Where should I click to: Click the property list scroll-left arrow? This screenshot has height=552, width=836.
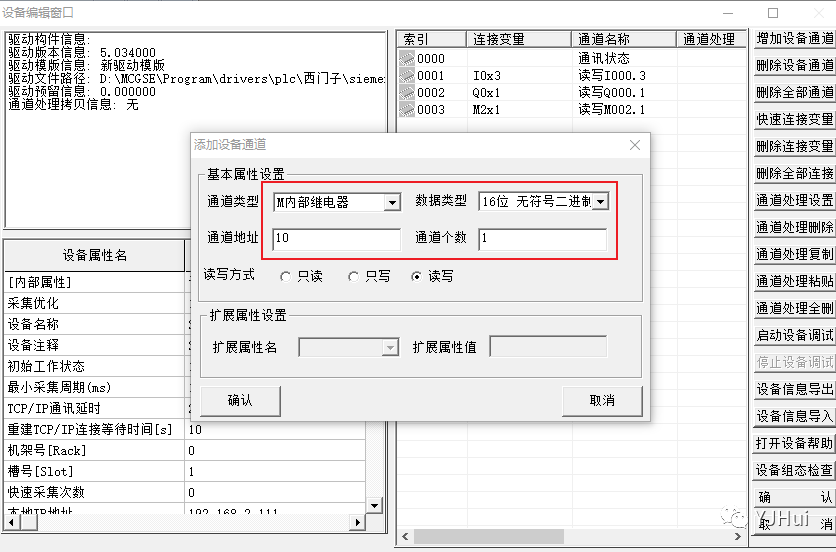pyautogui.click(x=12, y=523)
